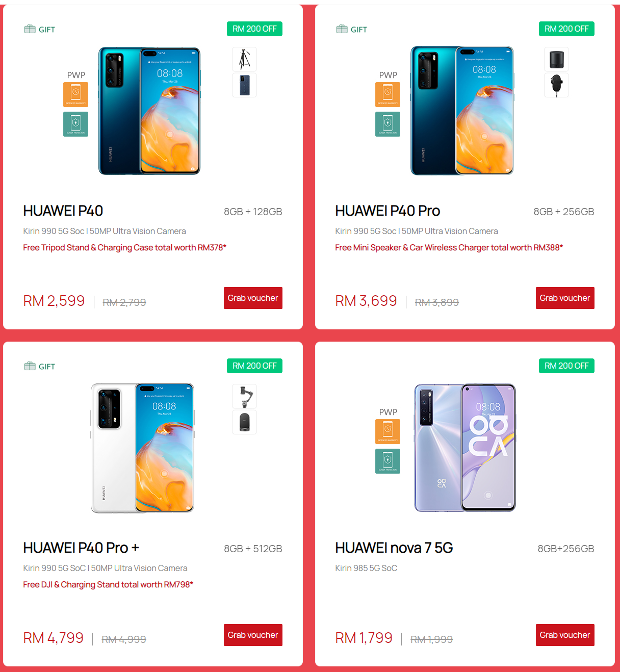Click Free Tripod Stand & Charging Case offer text
Image resolution: width=620 pixels, height=672 pixels.
[x=124, y=247]
